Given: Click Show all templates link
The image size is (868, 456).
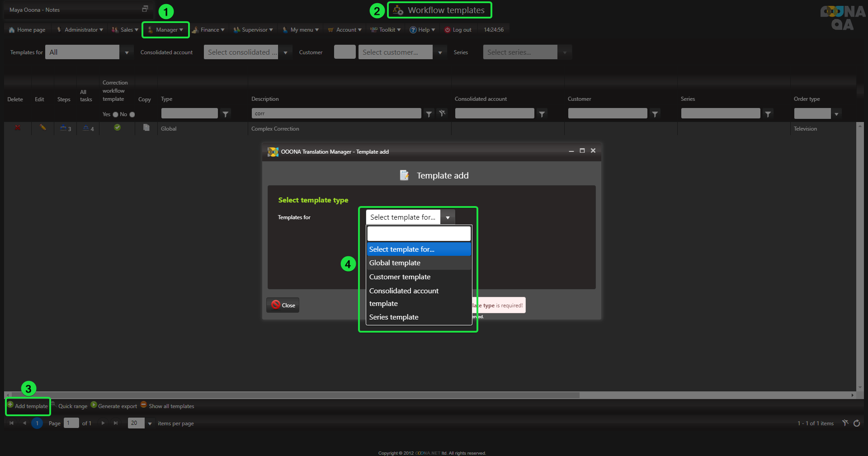Looking at the screenshot, I should [x=171, y=406].
